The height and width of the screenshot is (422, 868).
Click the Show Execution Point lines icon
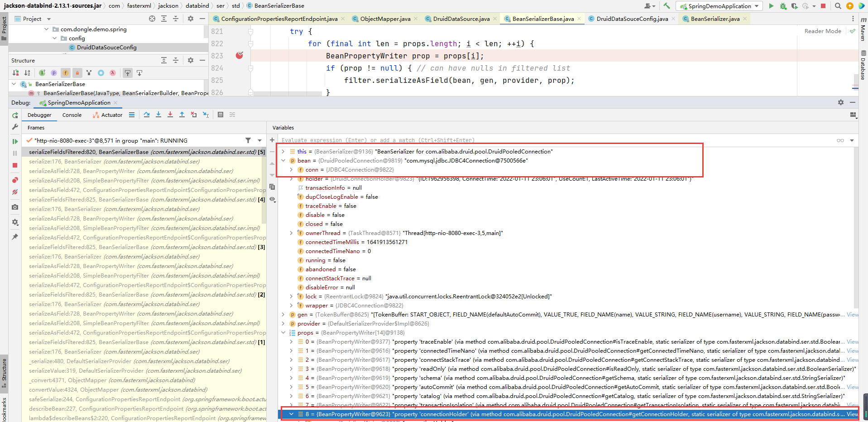[132, 115]
